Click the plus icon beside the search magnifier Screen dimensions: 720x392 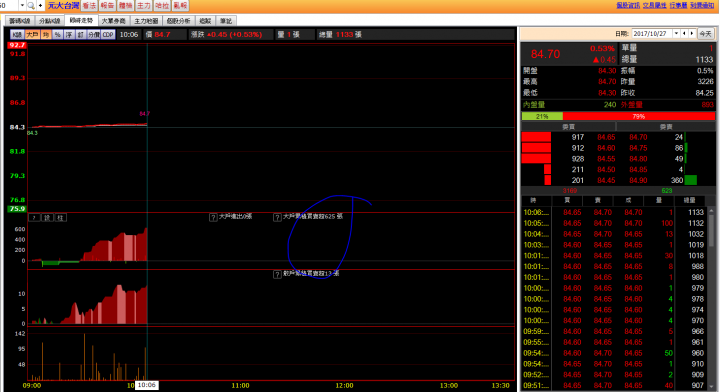(40, 6)
